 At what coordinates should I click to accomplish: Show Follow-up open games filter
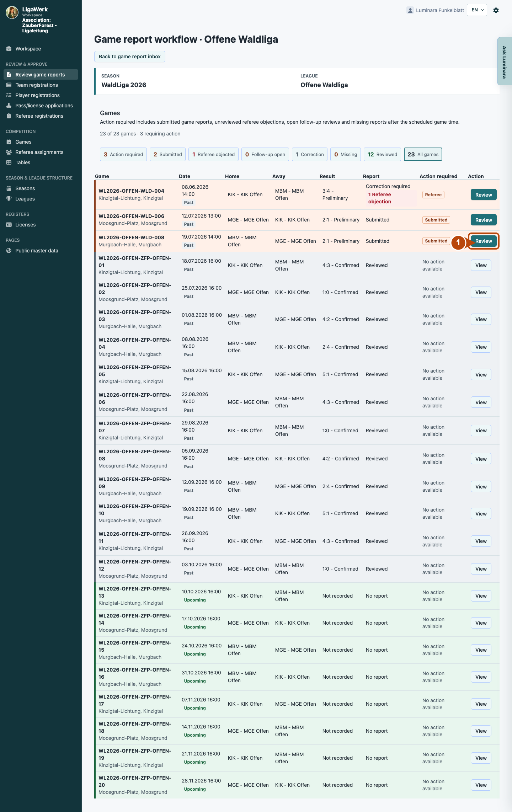coord(265,154)
